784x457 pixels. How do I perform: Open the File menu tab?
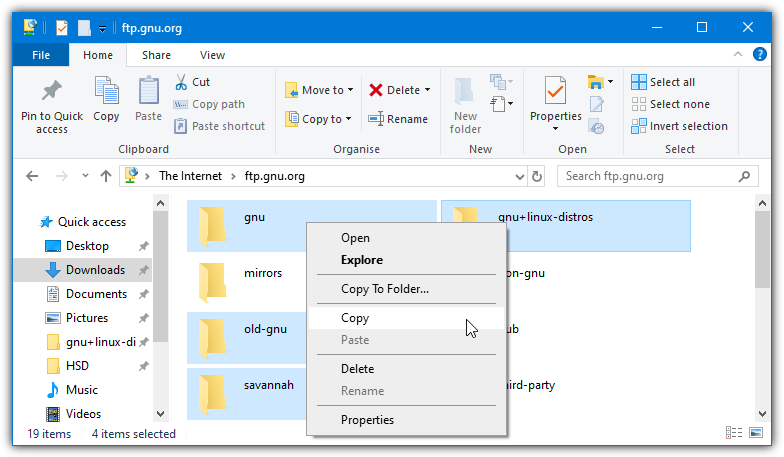pos(41,55)
